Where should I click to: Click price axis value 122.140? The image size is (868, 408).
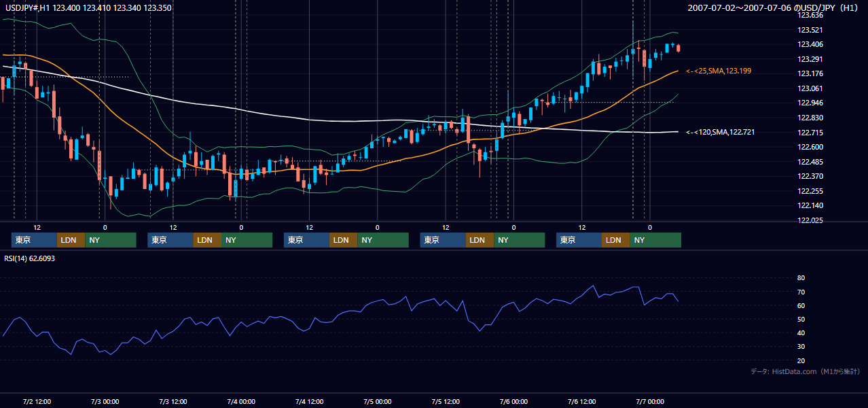click(x=810, y=205)
